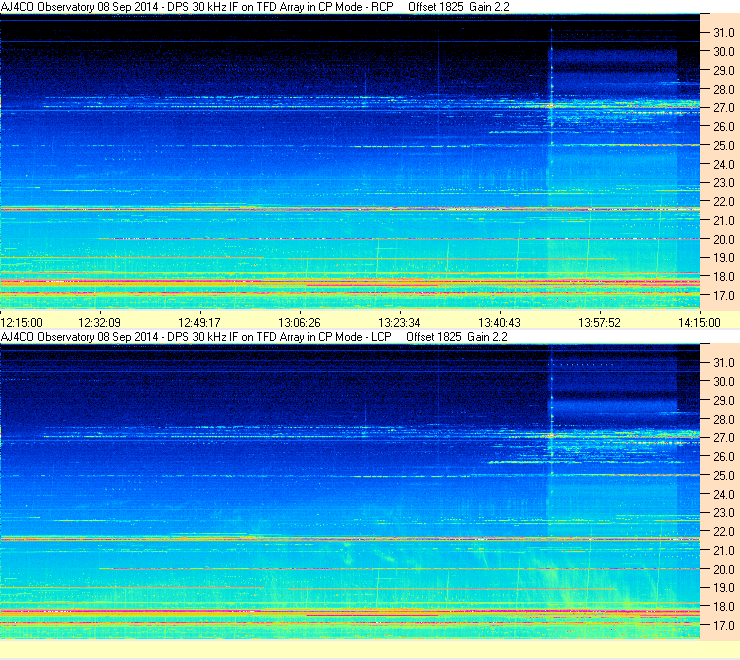Click the 12:32:09 time axis label
Image resolution: width=740 pixels, height=660 pixels.
tap(100, 323)
